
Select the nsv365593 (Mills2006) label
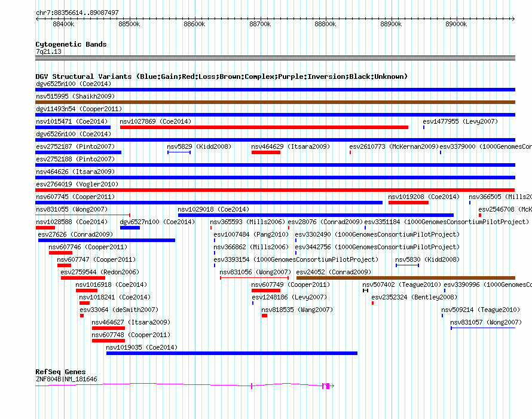coord(247,222)
